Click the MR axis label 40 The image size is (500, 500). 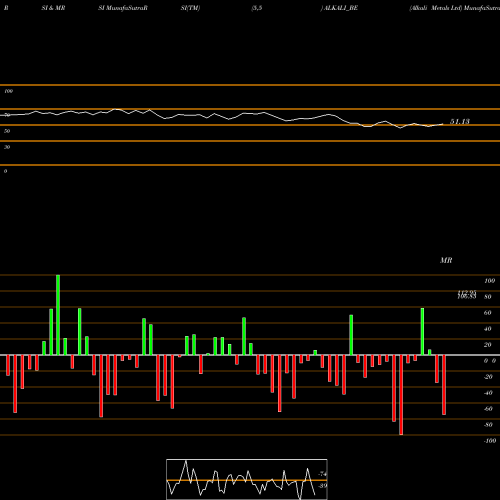[488, 329]
